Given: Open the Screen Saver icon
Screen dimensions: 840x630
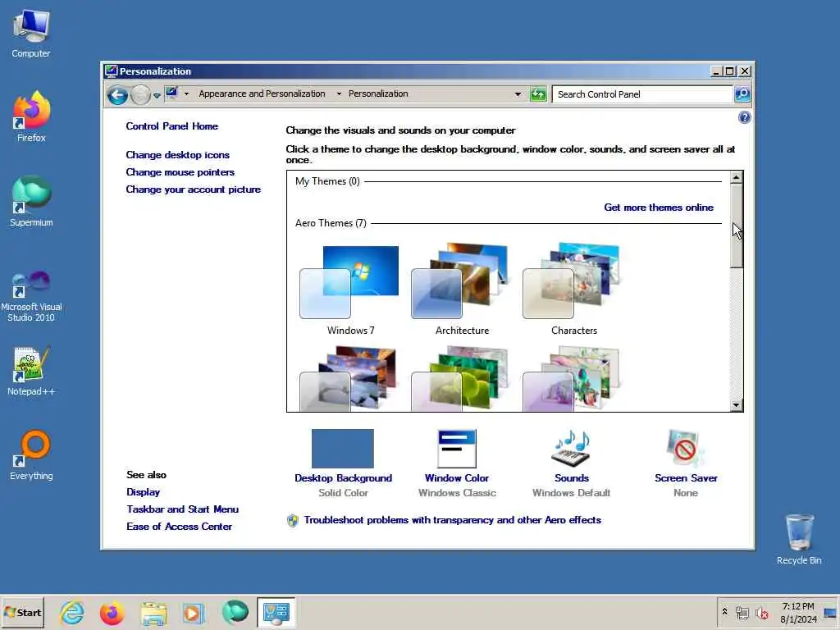Looking at the screenshot, I should coord(685,449).
